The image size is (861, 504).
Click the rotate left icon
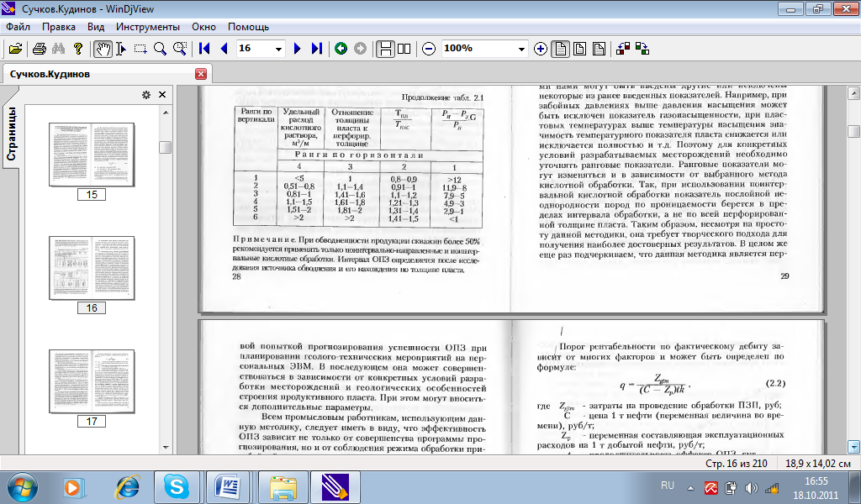(x=623, y=49)
